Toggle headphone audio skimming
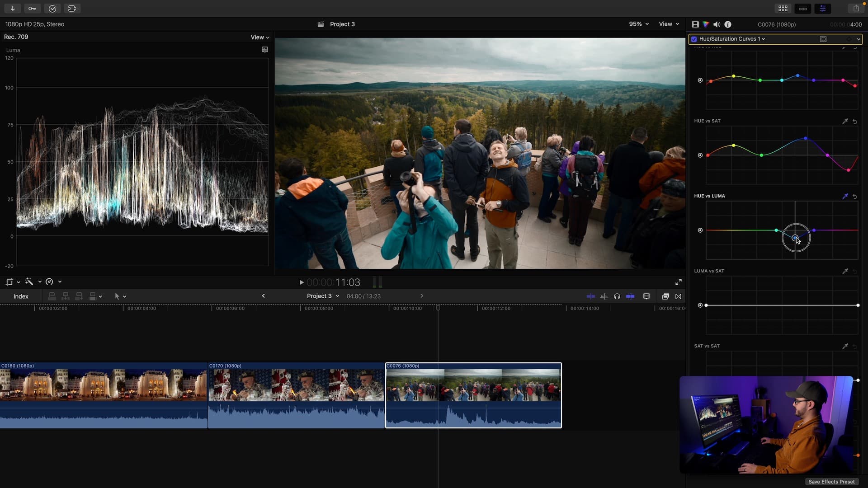 pyautogui.click(x=617, y=296)
